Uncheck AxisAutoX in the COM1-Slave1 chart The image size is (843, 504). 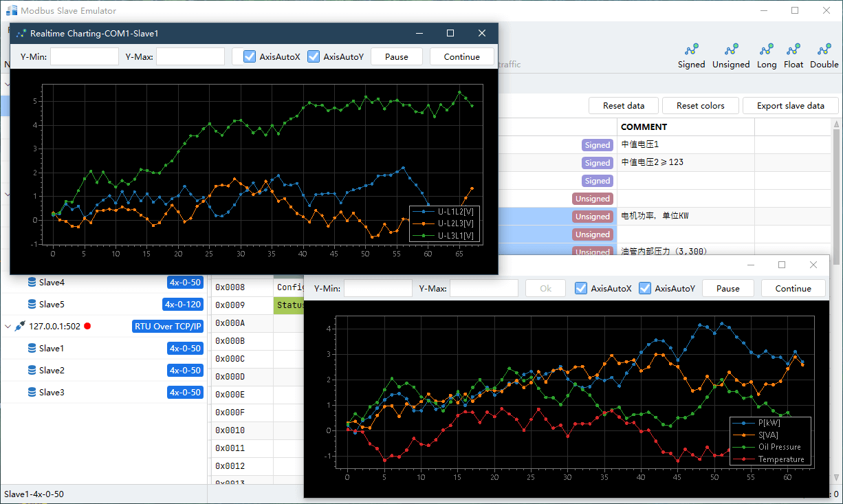(x=250, y=57)
